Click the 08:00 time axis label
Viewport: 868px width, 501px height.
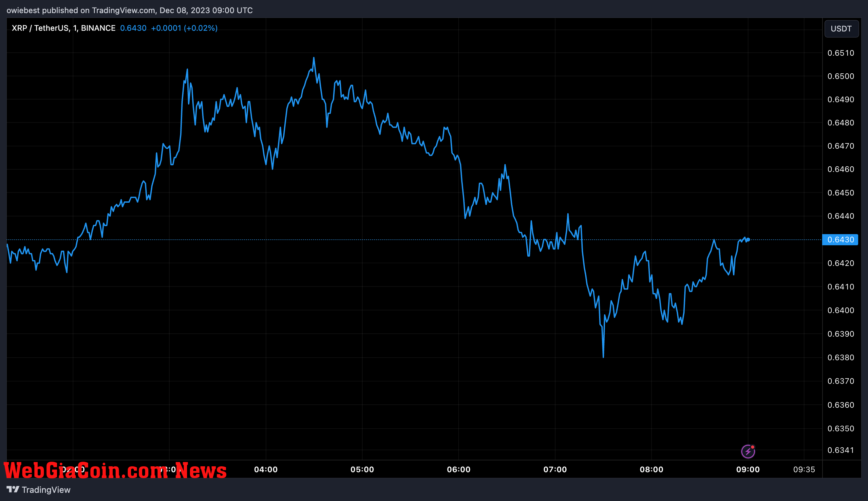pyautogui.click(x=651, y=469)
